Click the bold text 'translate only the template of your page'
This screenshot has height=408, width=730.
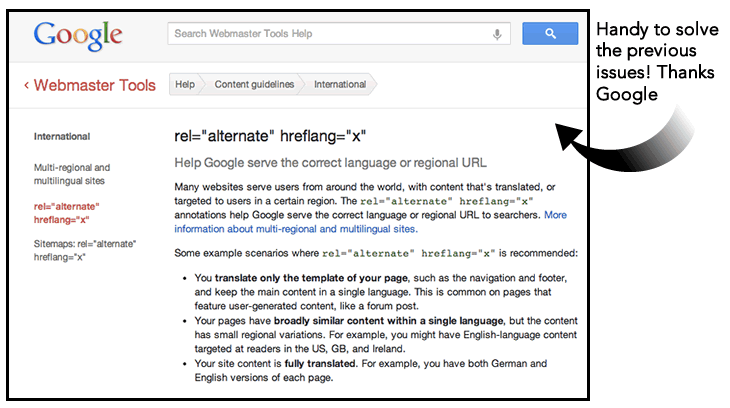coord(311,278)
